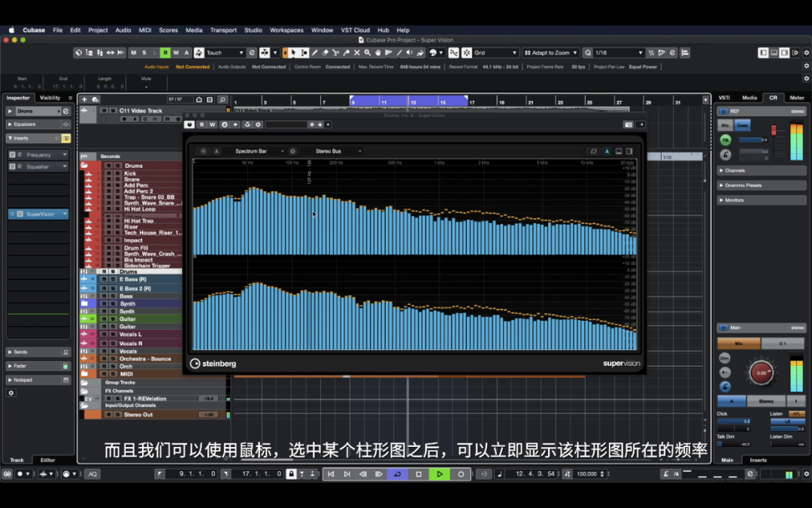Click the Stereo button in Control Room
Image resolution: width=812 pixels, height=508 pixels.
(x=766, y=401)
